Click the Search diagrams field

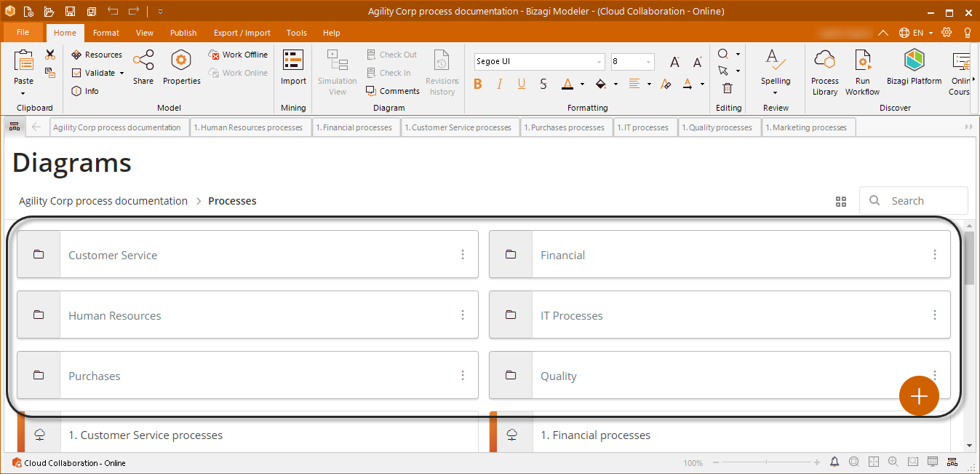click(x=914, y=200)
